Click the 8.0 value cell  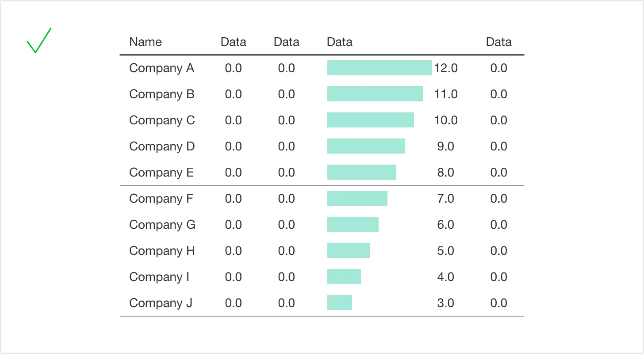click(446, 173)
